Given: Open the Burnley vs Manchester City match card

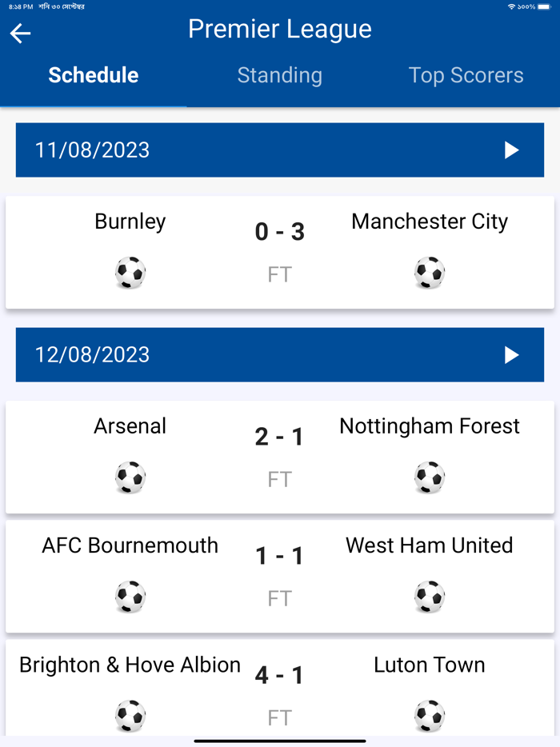Looking at the screenshot, I should tap(280, 251).
